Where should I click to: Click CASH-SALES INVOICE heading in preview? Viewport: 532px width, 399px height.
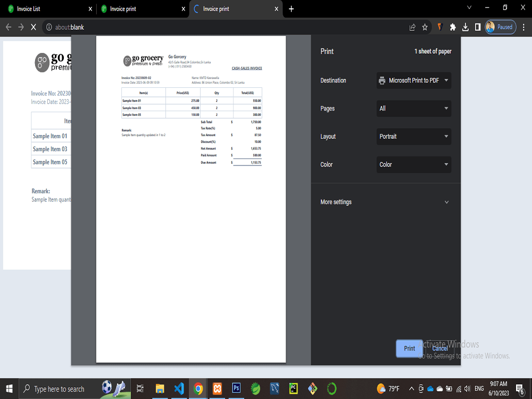coord(247,68)
